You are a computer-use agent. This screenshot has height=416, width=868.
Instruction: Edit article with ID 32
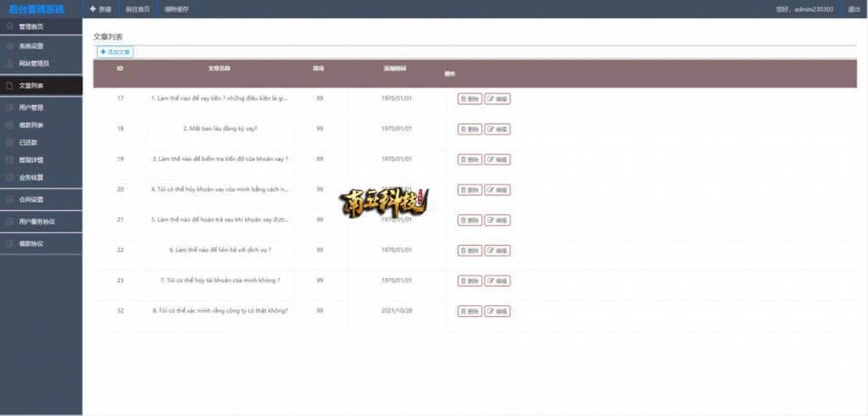tap(498, 311)
